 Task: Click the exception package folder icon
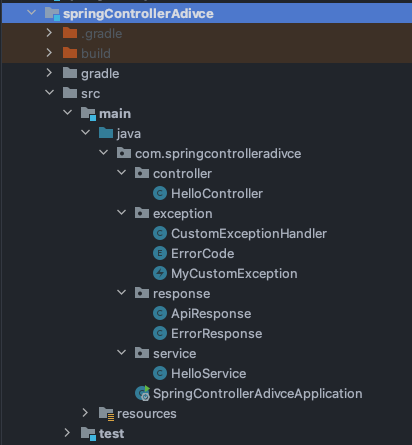[x=142, y=213]
